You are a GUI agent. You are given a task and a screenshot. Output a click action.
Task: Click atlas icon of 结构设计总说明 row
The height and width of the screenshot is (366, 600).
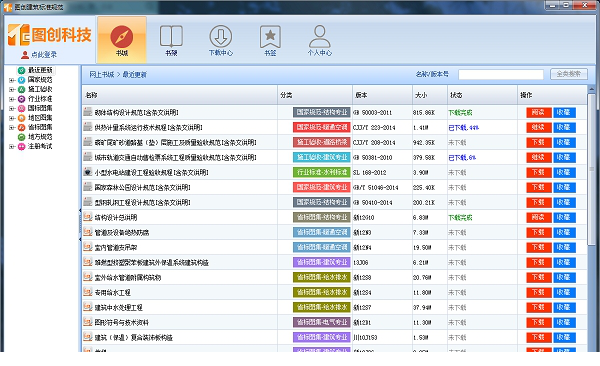click(x=88, y=217)
